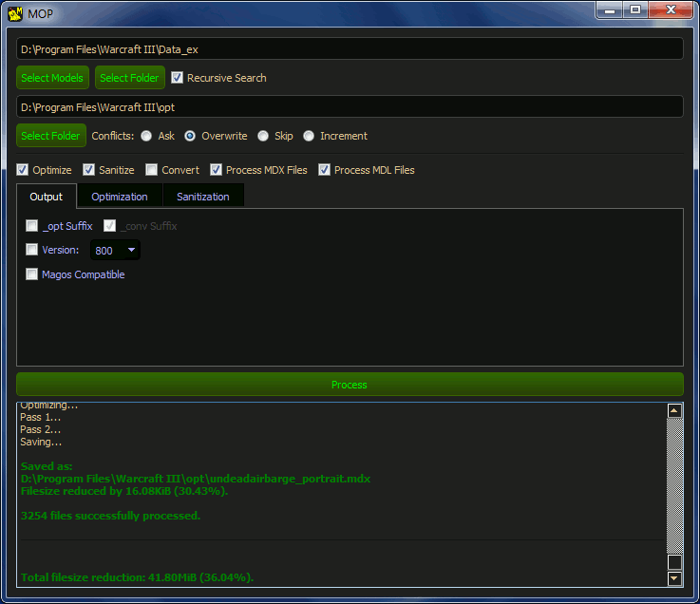Switch to the Sanitization tab

pyautogui.click(x=203, y=197)
